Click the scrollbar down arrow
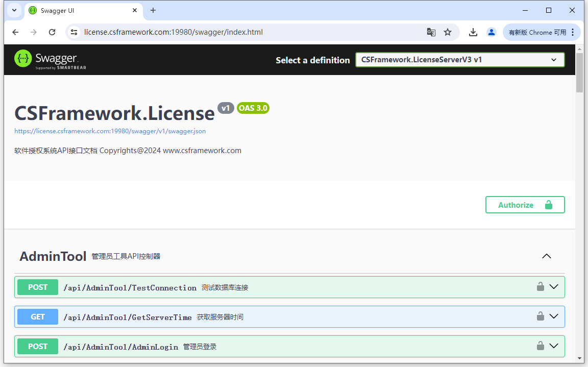Viewport: 588px width, 367px height. pyautogui.click(x=579, y=359)
